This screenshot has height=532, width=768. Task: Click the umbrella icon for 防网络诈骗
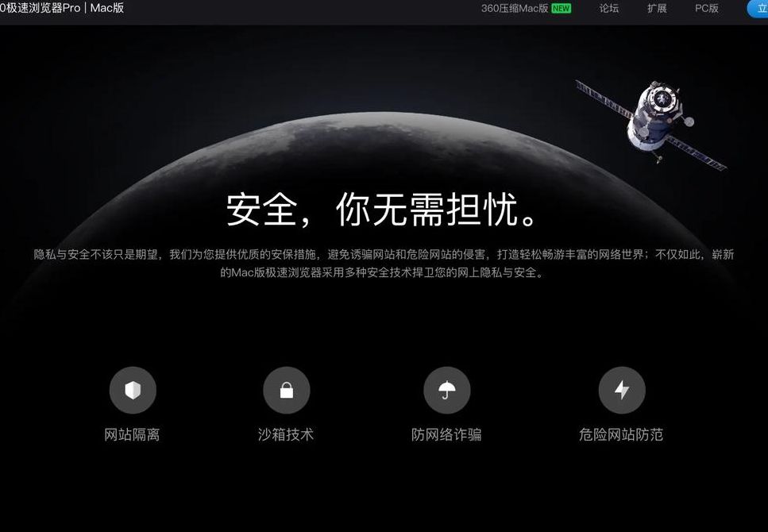click(x=446, y=391)
